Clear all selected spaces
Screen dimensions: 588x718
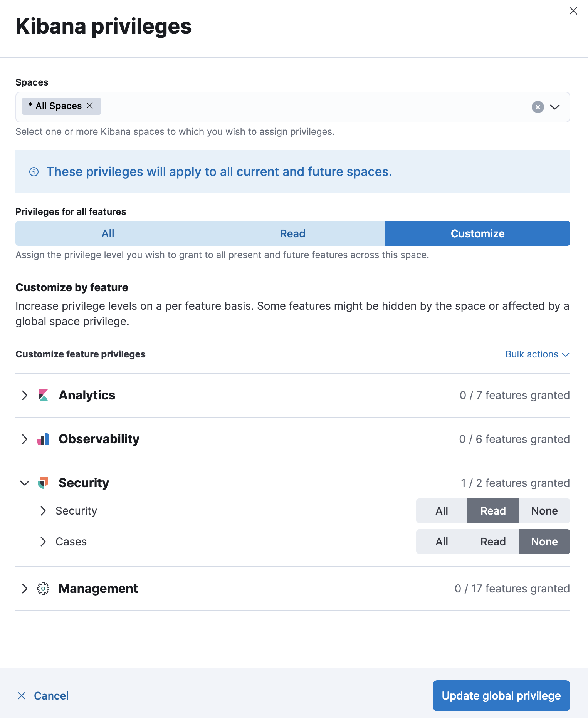(x=538, y=107)
